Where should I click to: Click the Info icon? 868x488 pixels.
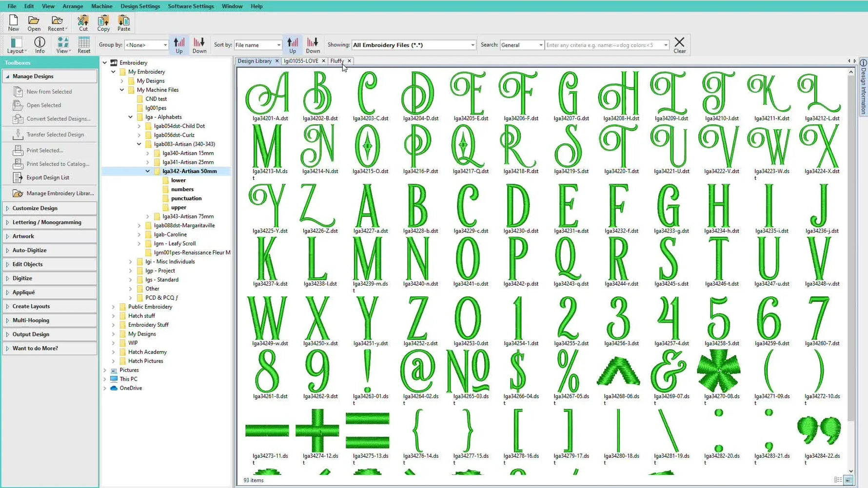click(x=39, y=45)
